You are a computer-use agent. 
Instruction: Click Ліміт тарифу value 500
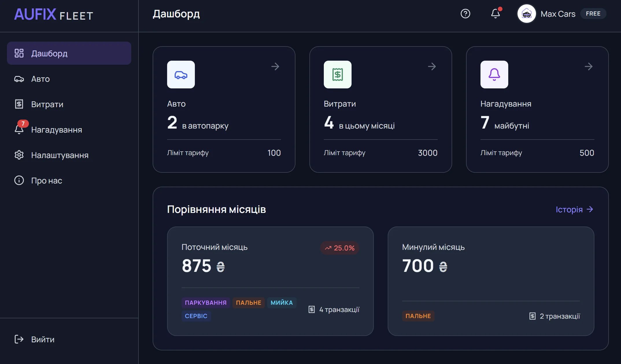[x=587, y=153]
